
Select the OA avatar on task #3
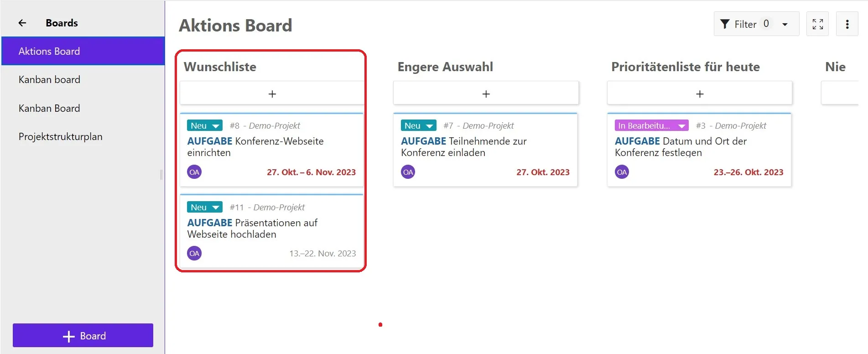click(x=621, y=172)
